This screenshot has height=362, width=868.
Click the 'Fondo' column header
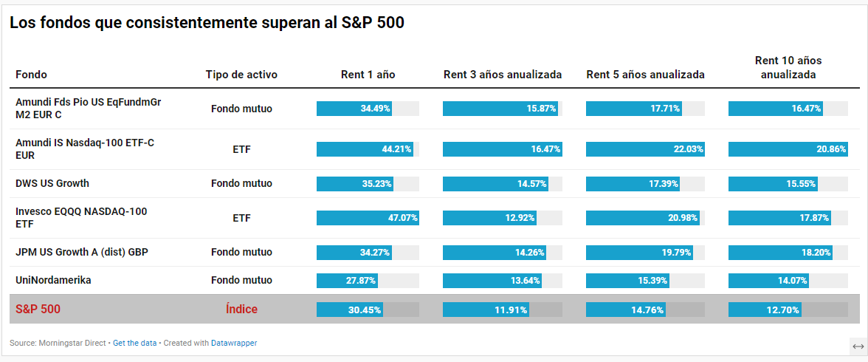click(31, 75)
